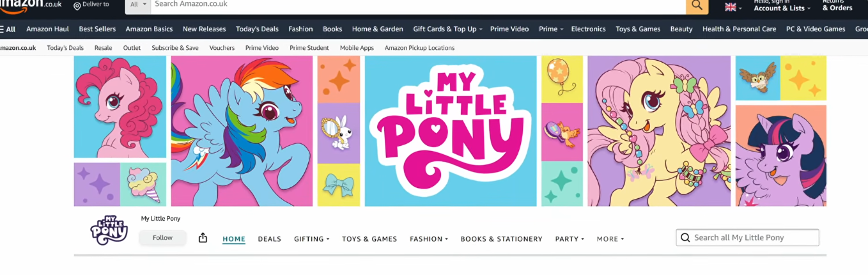Click the teal bow banner tile

point(339,185)
